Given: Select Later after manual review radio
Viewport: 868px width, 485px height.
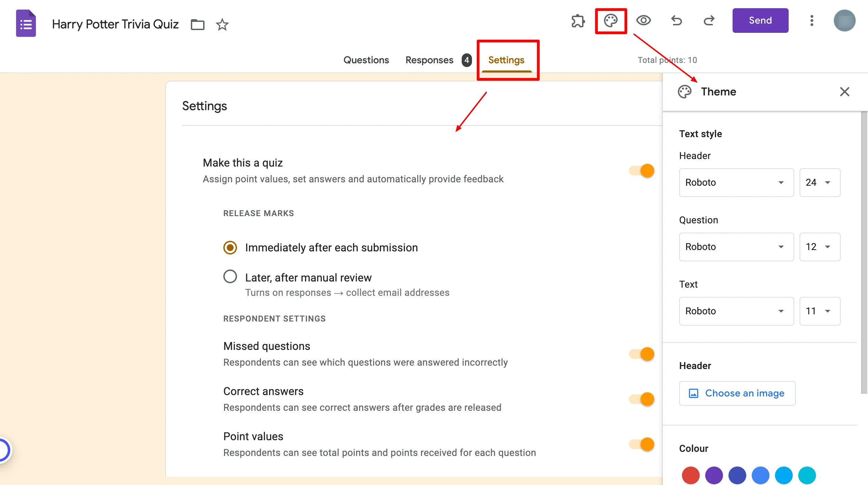Looking at the screenshot, I should [x=230, y=277].
